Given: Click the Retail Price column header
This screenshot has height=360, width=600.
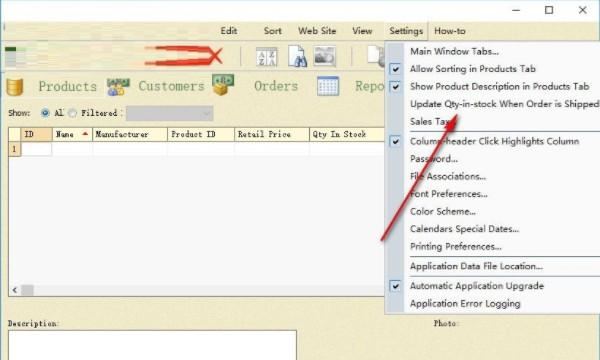Looking at the screenshot, I should (272, 134).
